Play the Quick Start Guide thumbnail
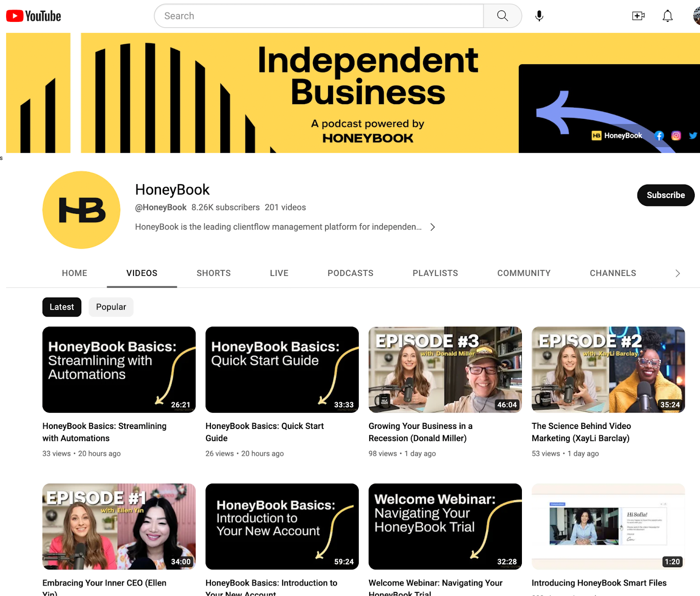The width and height of the screenshot is (700, 596). (x=282, y=369)
